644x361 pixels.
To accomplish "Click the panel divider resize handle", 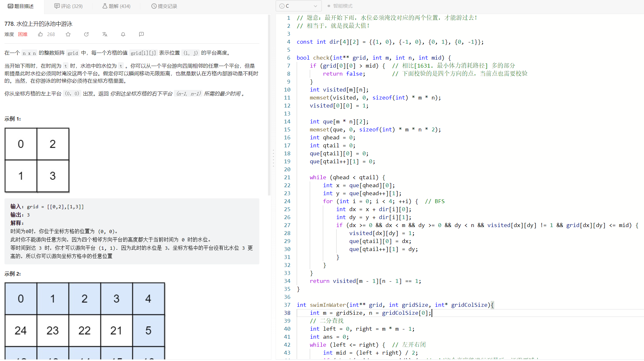I will click(273, 158).
